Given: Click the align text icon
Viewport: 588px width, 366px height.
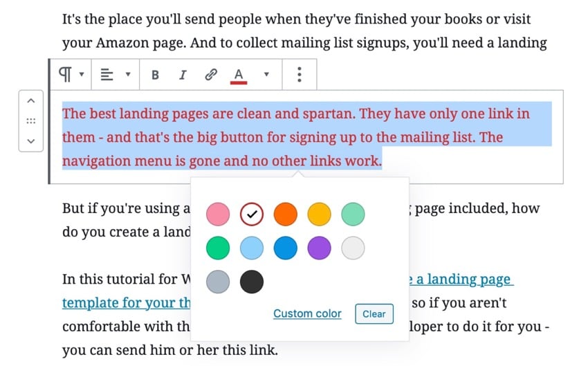Looking at the screenshot, I should click(x=107, y=75).
